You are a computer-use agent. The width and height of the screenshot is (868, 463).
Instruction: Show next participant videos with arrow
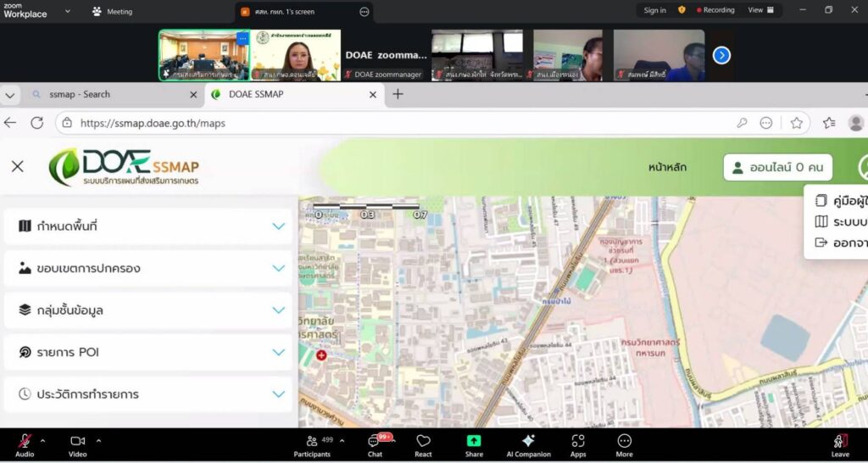pos(721,55)
